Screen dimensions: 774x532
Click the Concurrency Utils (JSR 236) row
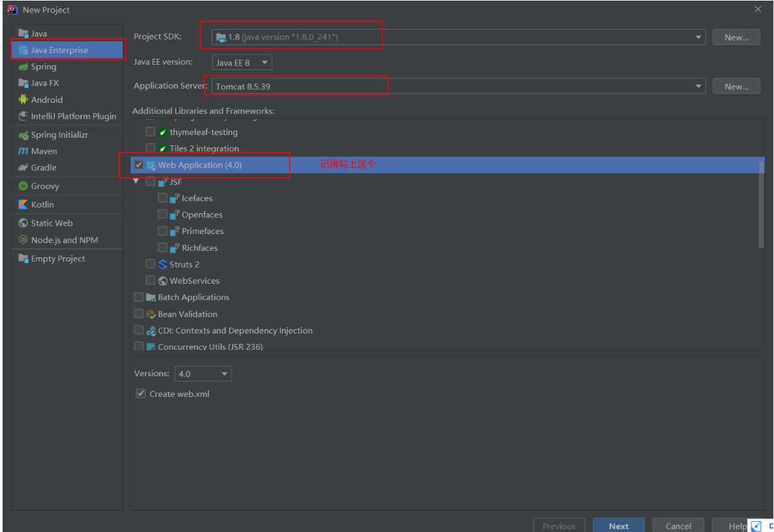447,346
